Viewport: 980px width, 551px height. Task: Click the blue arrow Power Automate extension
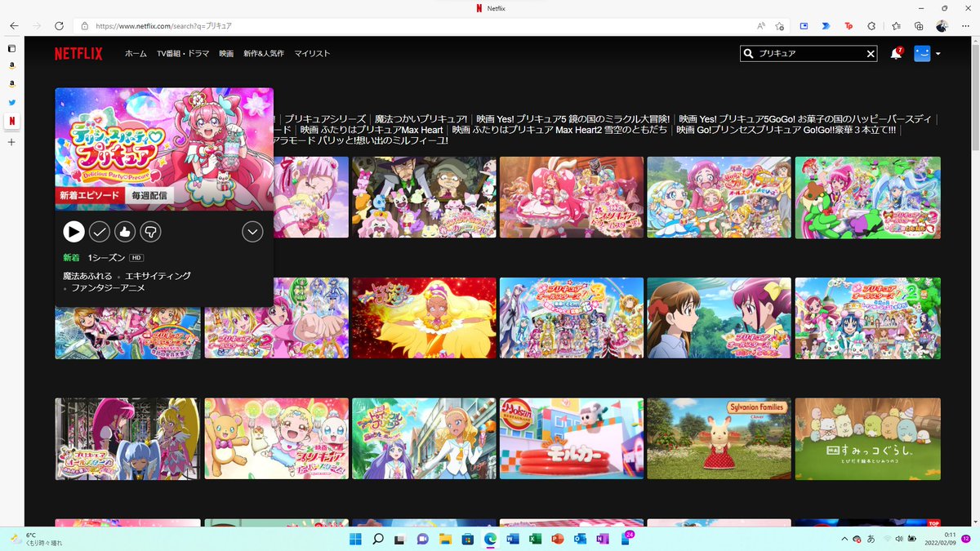(826, 26)
